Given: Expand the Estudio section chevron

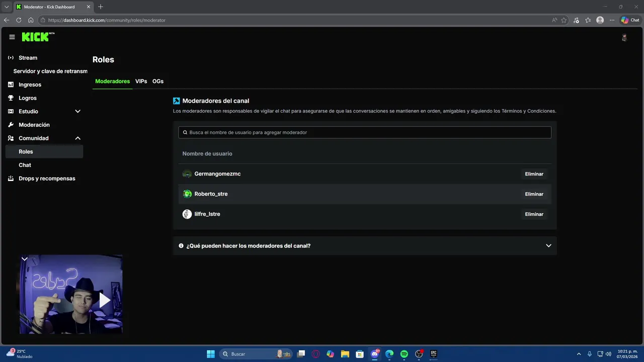Looking at the screenshot, I should click(77, 111).
